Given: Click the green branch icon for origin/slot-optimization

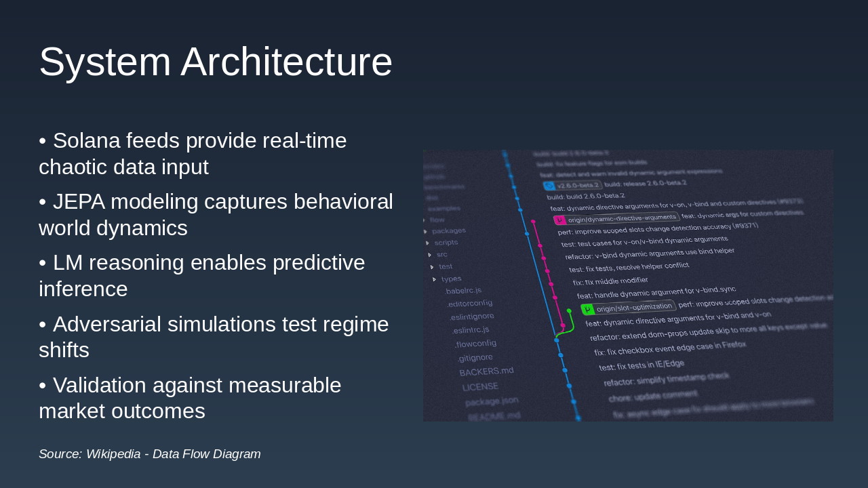Looking at the screenshot, I should 588,309.
